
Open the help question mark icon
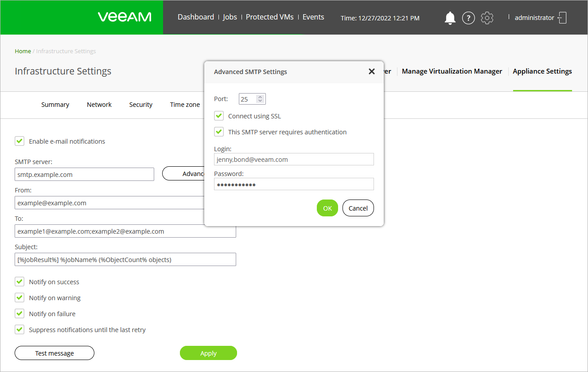pyautogui.click(x=468, y=18)
